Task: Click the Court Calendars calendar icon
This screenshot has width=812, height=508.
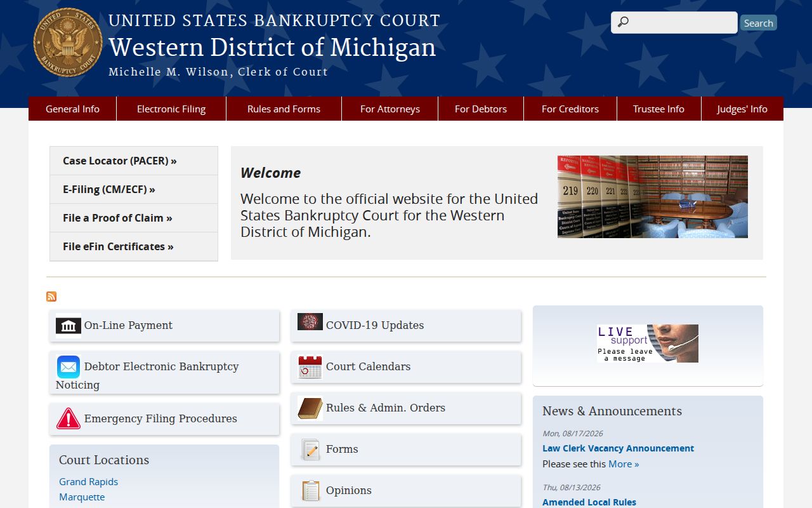Action: [x=310, y=367]
